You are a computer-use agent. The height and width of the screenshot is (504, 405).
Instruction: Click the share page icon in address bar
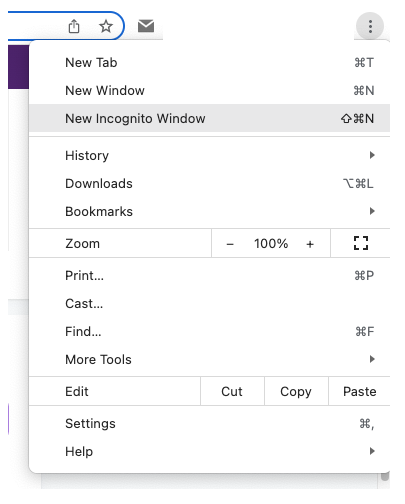[x=74, y=26]
